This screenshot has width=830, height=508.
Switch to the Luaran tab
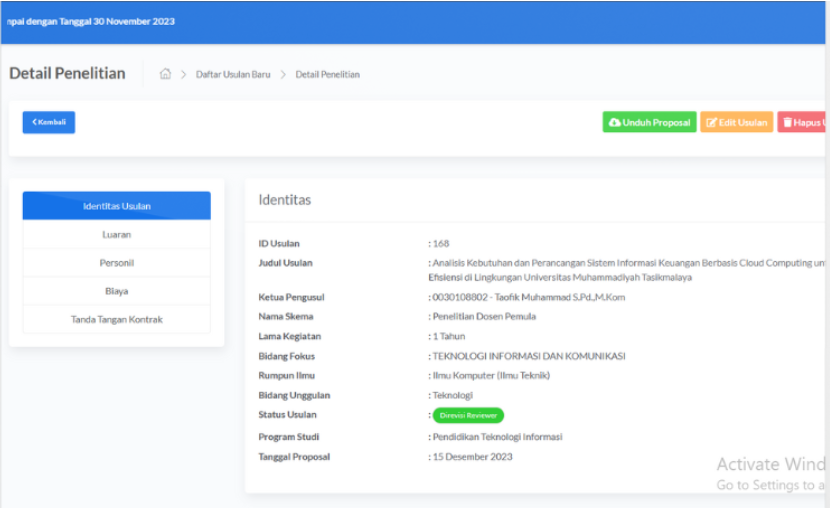[116, 234]
